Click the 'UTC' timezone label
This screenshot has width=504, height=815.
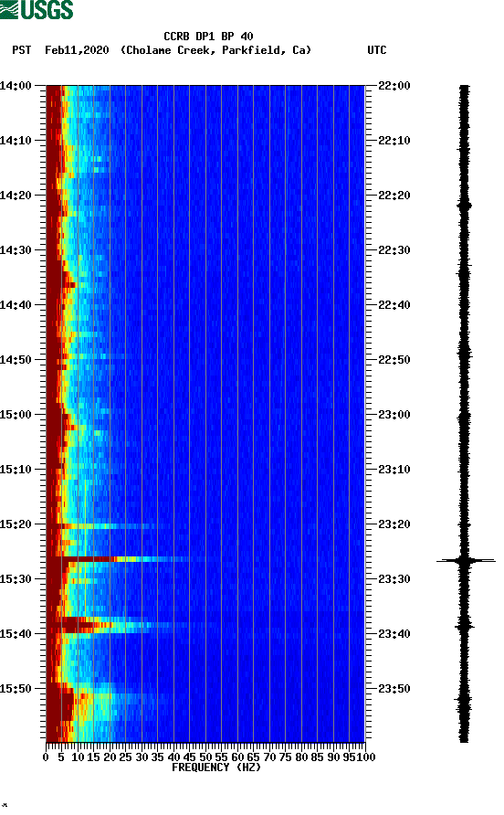[377, 50]
